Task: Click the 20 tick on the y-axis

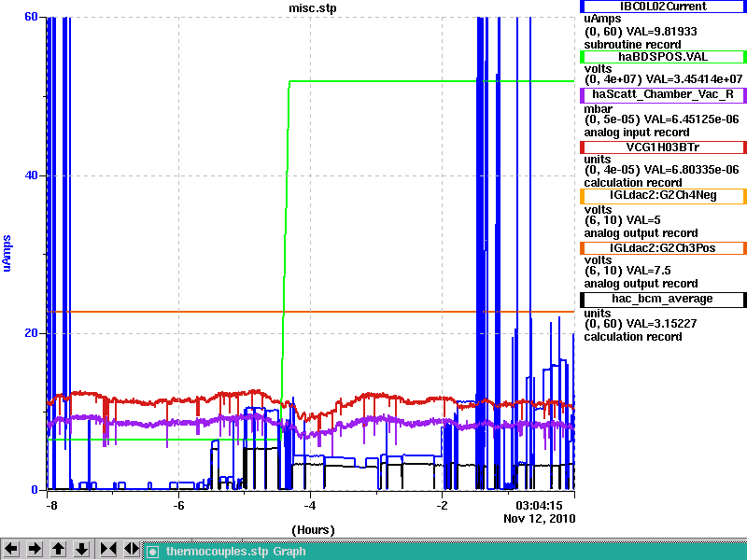Action: [x=31, y=333]
